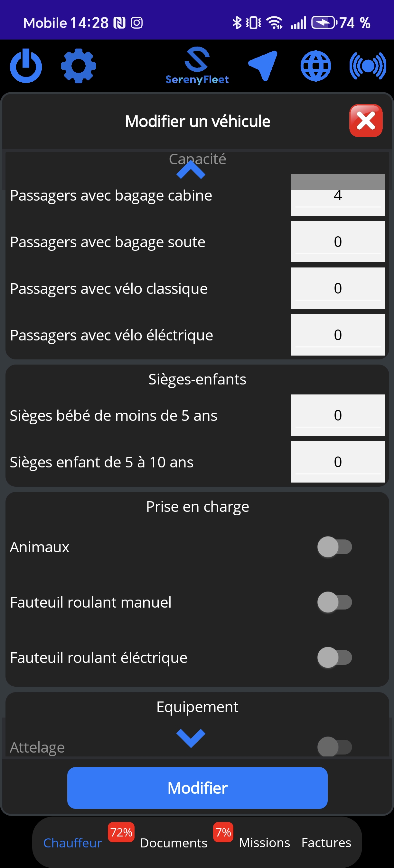Close the Modifier un véhicule dialog
The image size is (394, 868).
point(366,121)
